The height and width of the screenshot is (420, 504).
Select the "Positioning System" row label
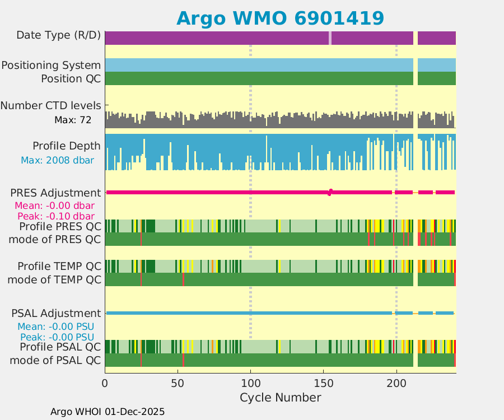pos(51,66)
